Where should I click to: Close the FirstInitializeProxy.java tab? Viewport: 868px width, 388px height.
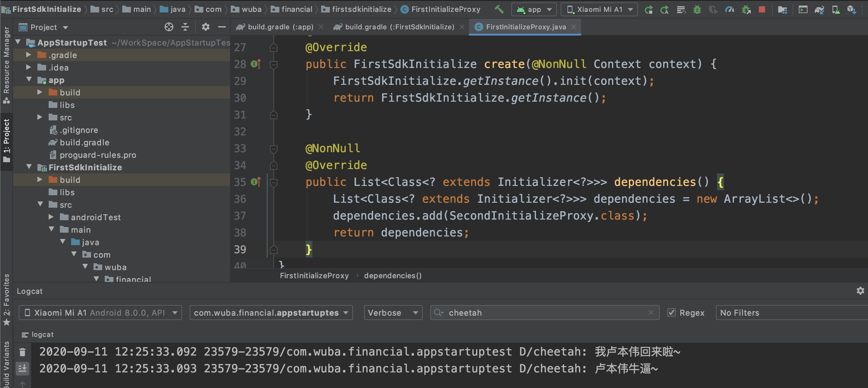pyautogui.click(x=573, y=27)
